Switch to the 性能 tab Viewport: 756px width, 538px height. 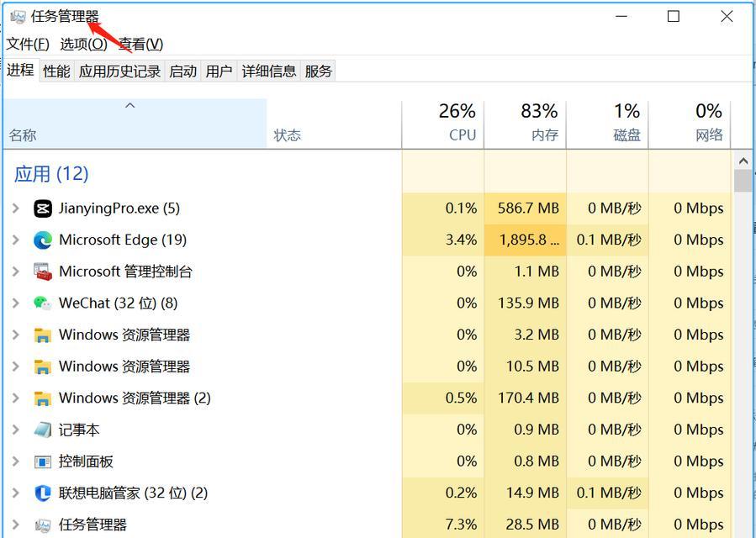coord(56,71)
